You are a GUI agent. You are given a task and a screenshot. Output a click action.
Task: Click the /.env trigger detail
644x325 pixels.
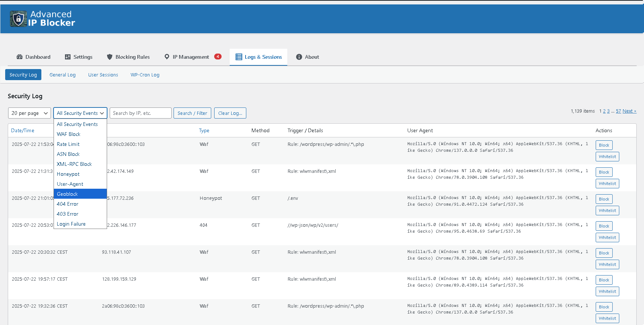tap(293, 198)
